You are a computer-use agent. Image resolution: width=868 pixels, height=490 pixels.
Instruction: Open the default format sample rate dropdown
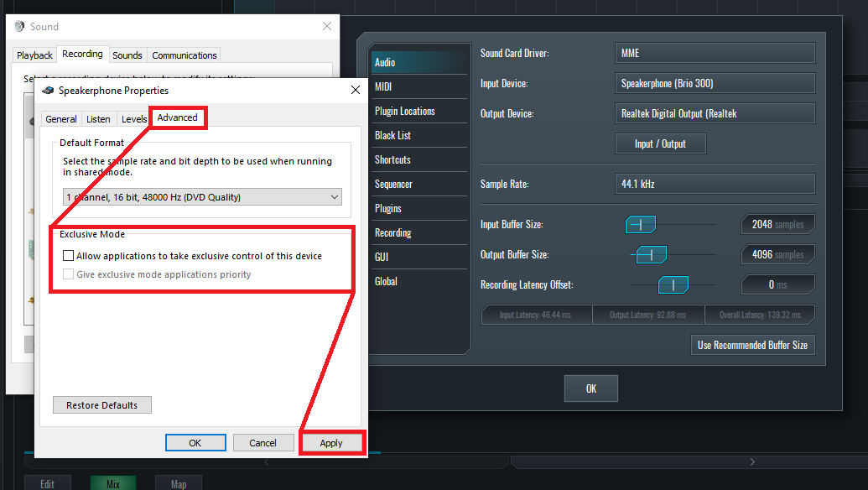click(x=202, y=197)
